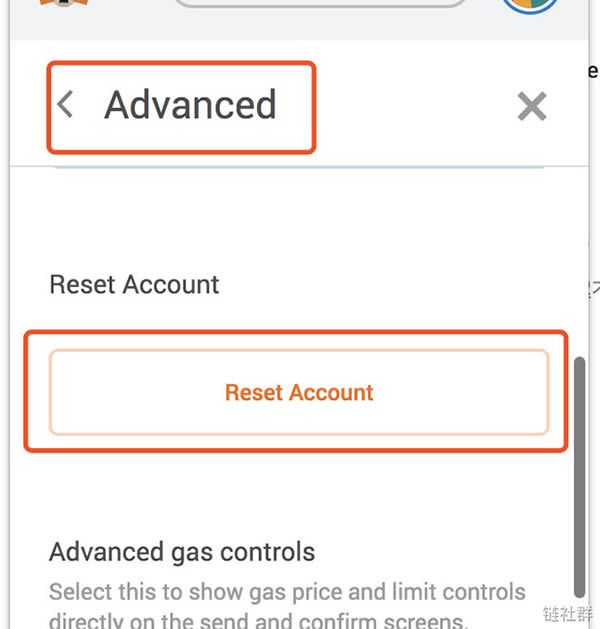Screen dimensions: 600x629
Task: Click the Advanced page title
Action: click(190, 105)
